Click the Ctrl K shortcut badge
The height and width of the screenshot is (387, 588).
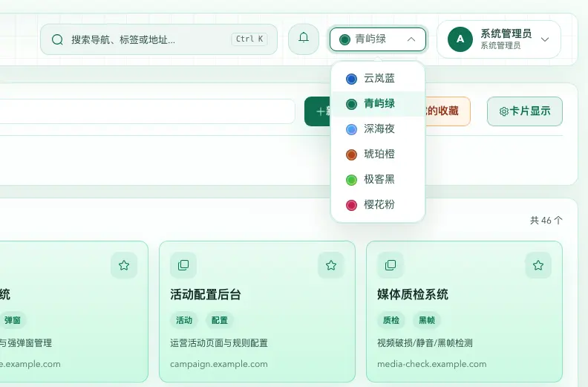pos(249,39)
